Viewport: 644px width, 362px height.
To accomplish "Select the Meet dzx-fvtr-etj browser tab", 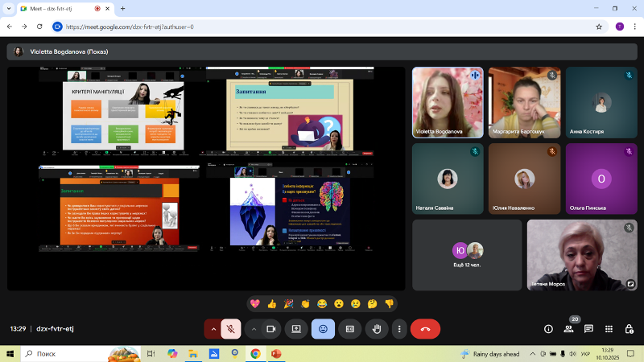I will point(60,8).
